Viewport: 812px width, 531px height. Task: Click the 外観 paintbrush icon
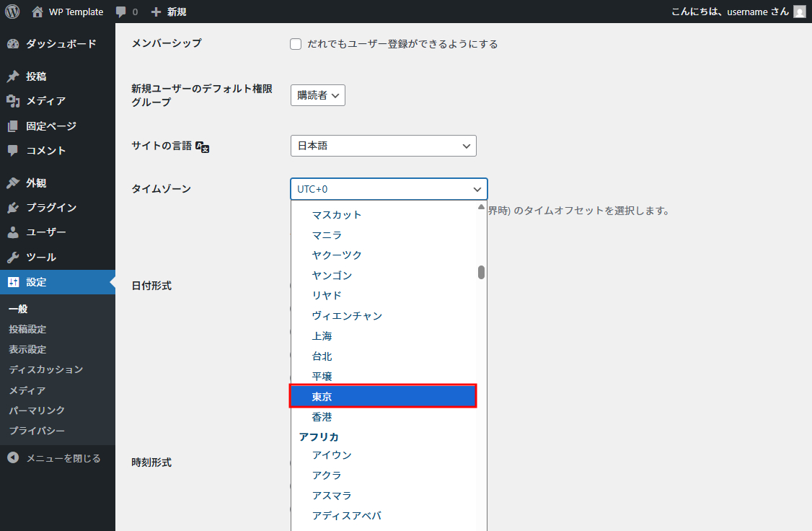(13, 183)
